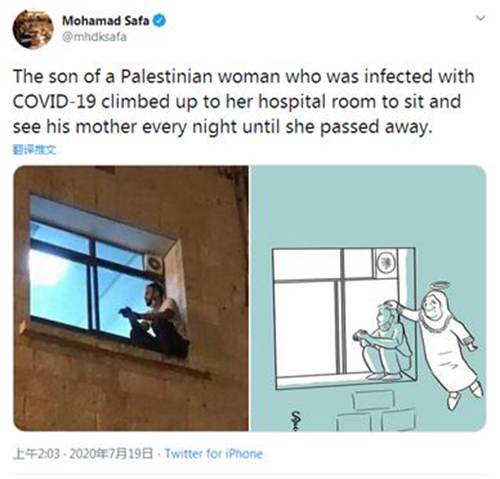Open the Mohamad Safa display name
The image size is (500, 479).
106,21
